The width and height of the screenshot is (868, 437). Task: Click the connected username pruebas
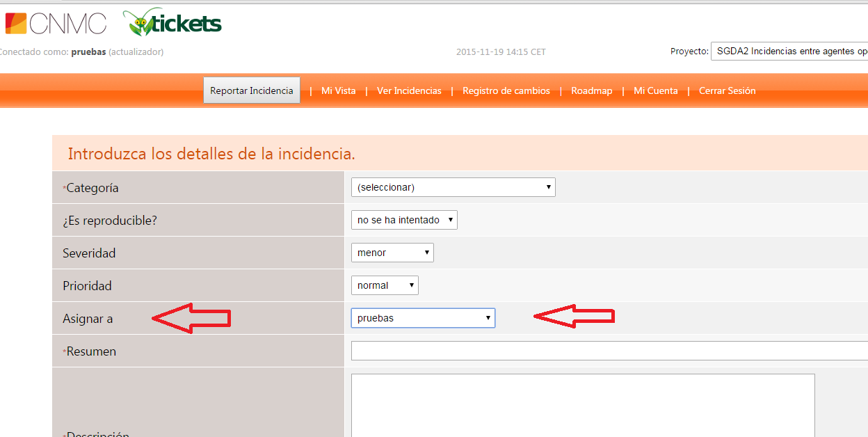coord(88,52)
